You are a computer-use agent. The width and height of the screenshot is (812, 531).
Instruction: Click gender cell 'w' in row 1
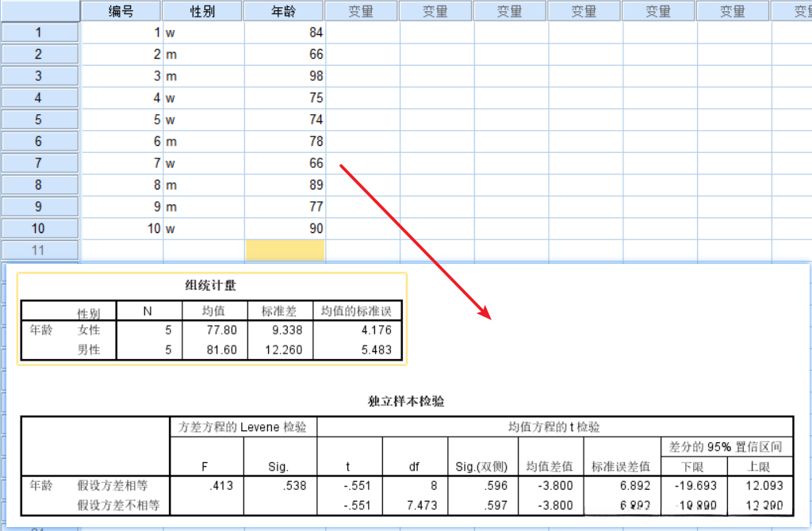pos(204,32)
